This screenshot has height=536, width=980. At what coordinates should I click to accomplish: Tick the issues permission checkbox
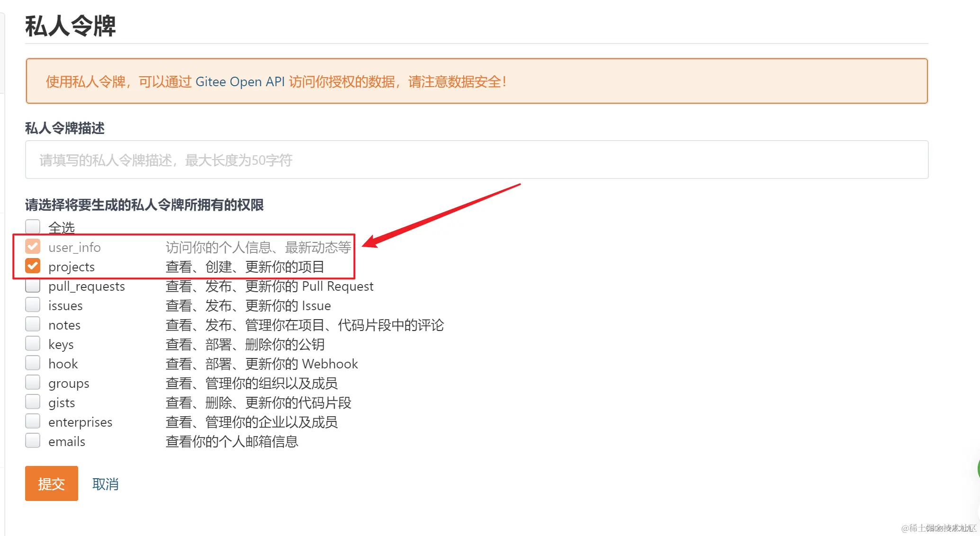pyautogui.click(x=33, y=305)
